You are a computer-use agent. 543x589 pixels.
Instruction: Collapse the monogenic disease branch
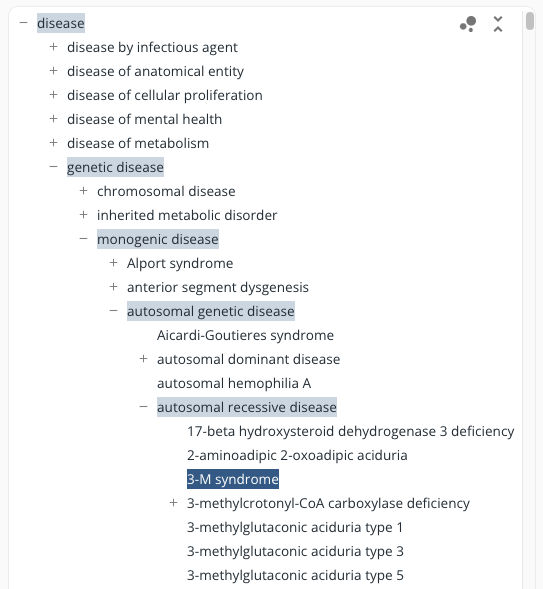pyautogui.click(x=83, y=239)
